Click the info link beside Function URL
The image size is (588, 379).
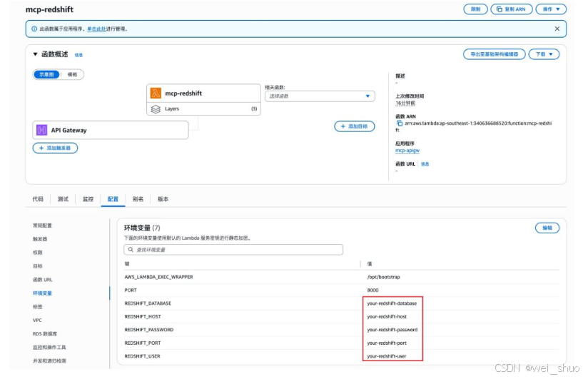pos(425,164)
